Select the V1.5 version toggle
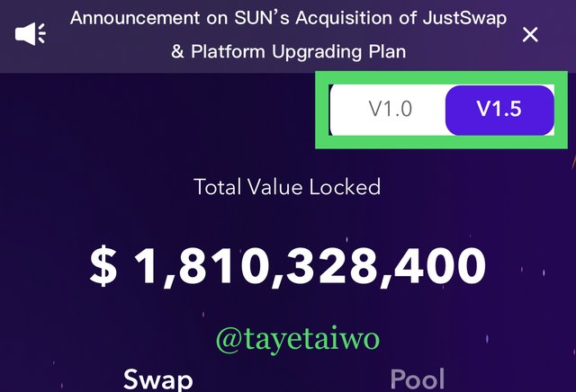The height and width of the screenshot is (392, 576). point(499,110)
